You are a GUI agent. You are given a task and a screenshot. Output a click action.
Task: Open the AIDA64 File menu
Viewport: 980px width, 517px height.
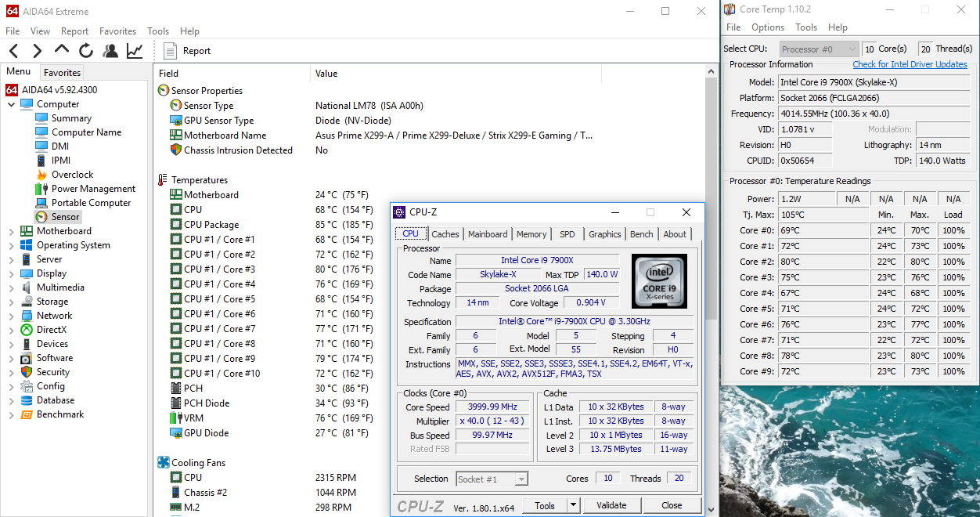coord(13,31)
